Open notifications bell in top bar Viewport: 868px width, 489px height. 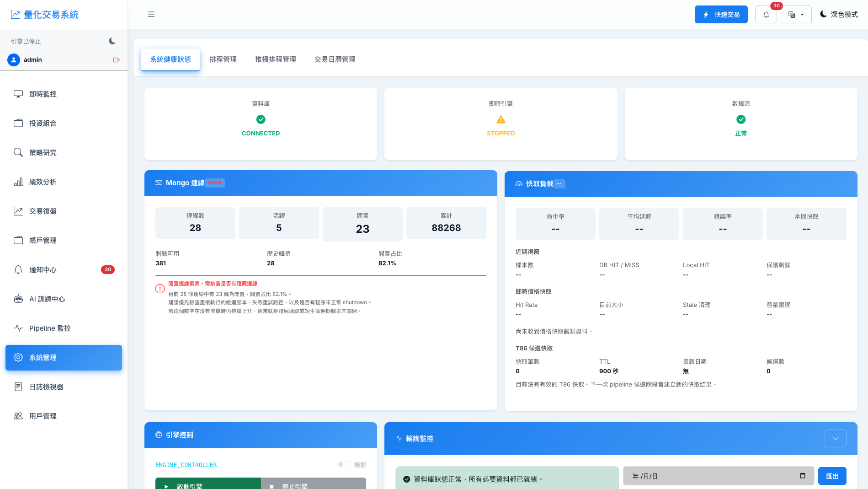pyautogui.click(x=766, y=15)
